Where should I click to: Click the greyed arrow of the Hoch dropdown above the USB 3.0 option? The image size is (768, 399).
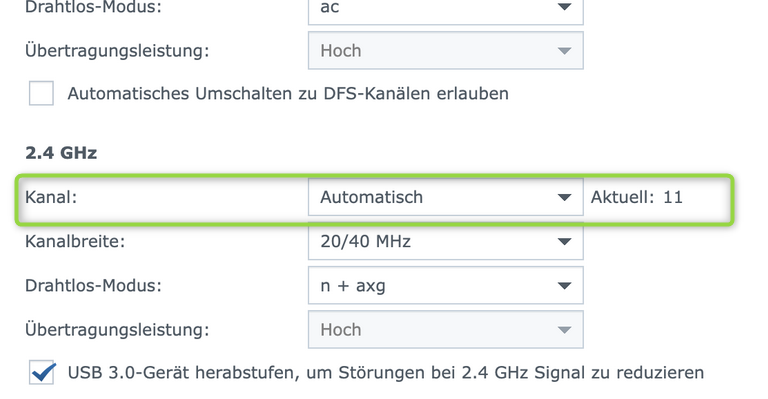coord(564,329)
